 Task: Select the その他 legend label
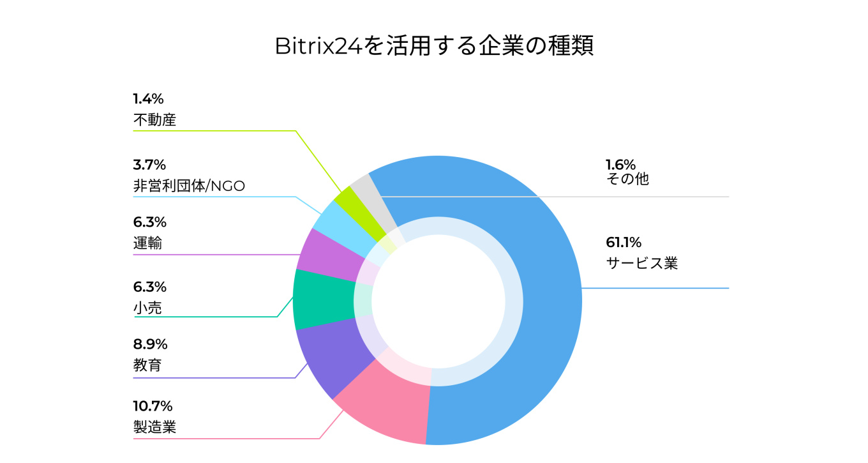click(627, 179)
